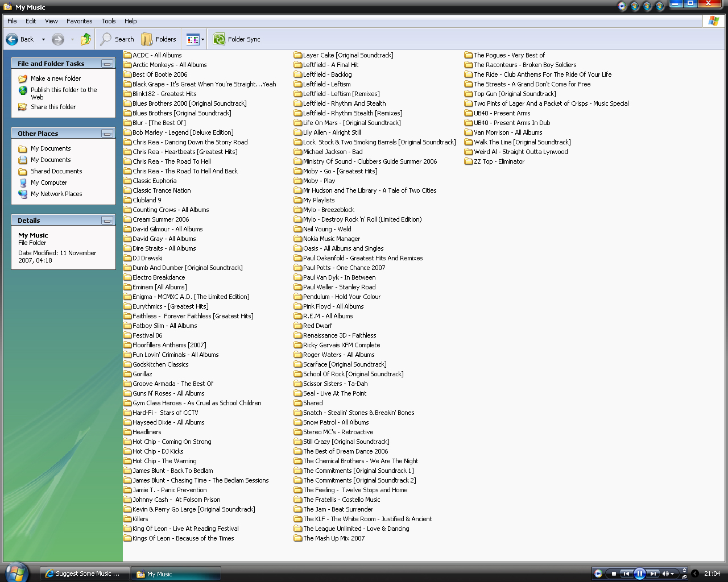Stop playback in the taskbar media player

(614, 573)
